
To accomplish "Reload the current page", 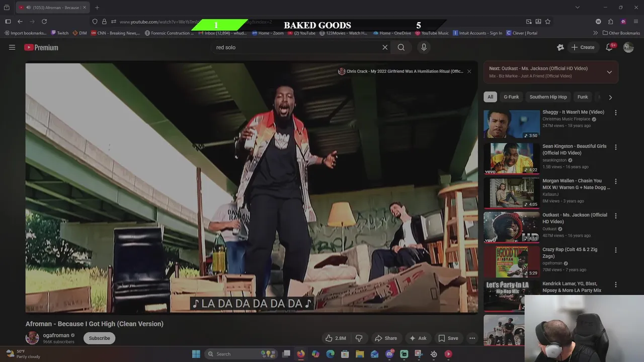I will coord(44,22).
